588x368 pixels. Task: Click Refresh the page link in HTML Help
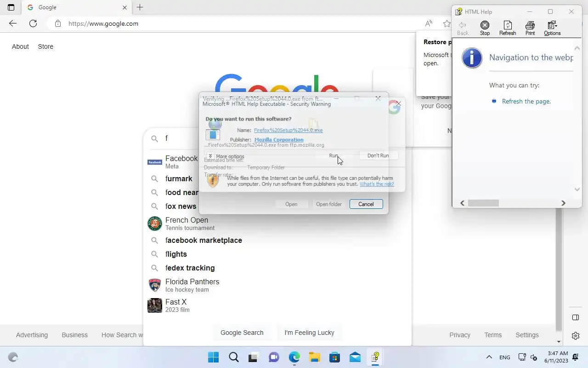tap(526, 101)
